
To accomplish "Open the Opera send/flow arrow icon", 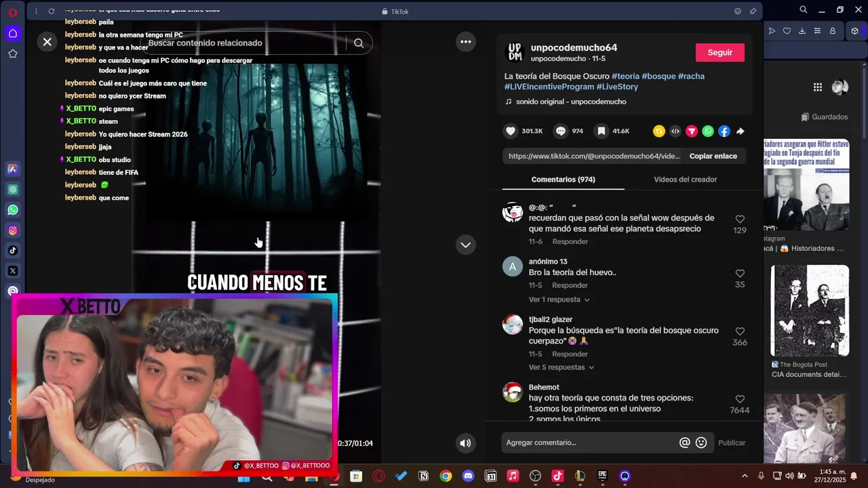I will coord(772,30).
